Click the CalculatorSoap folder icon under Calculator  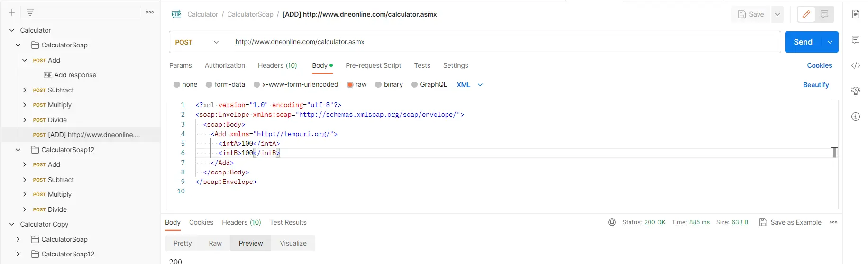click(35, 45)
